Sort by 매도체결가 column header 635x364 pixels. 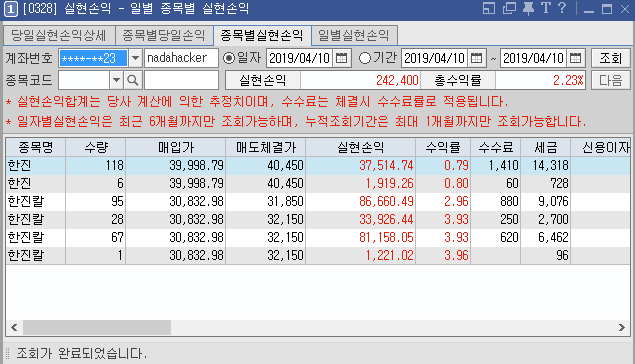point(266,147)
